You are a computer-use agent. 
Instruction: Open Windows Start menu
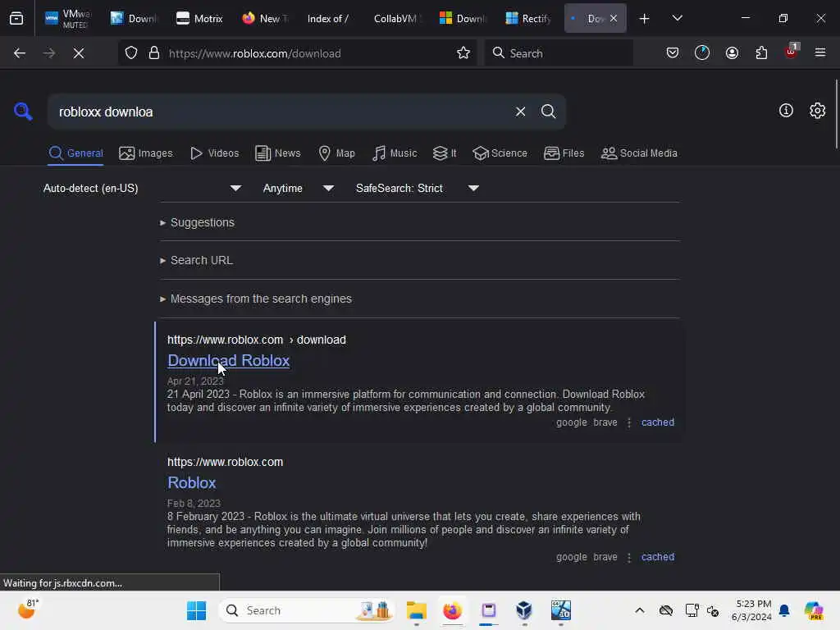point(196,610)
